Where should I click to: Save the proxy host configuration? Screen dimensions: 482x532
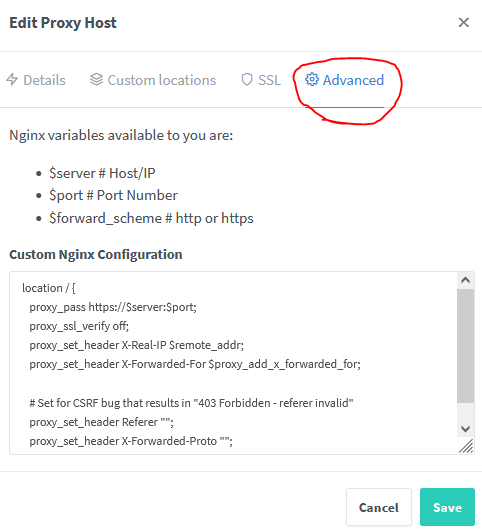pyautogui.click(x=447, y=507)
